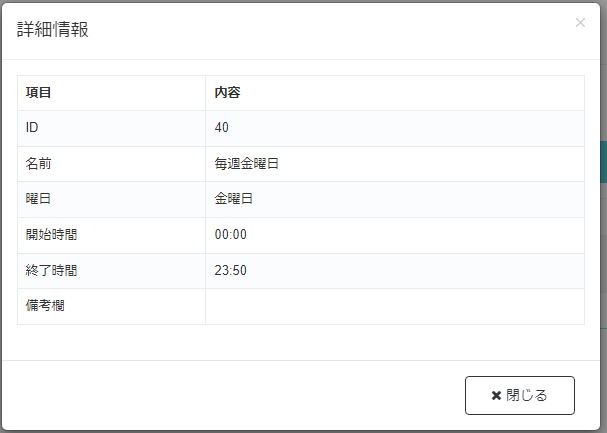Click the 曜日 row label

click(39, 199)
